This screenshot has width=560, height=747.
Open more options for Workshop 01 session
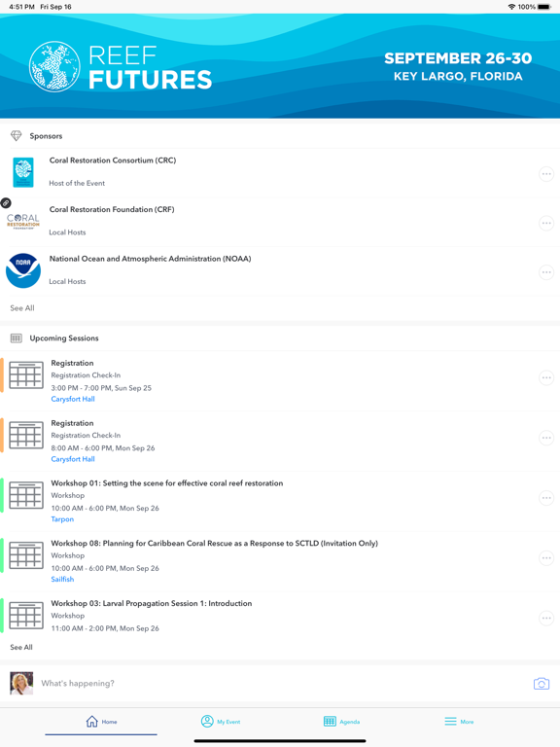[x=546, y=498]
